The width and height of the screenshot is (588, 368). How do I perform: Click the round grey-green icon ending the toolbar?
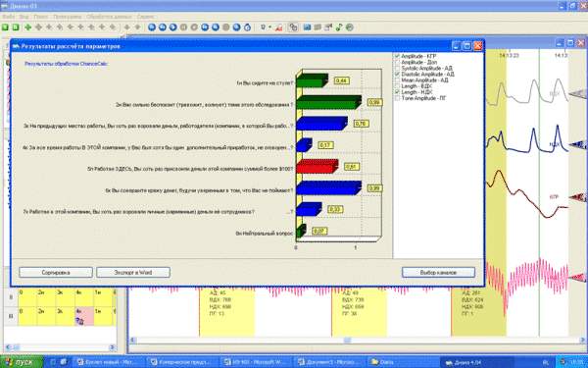point(350,27)
